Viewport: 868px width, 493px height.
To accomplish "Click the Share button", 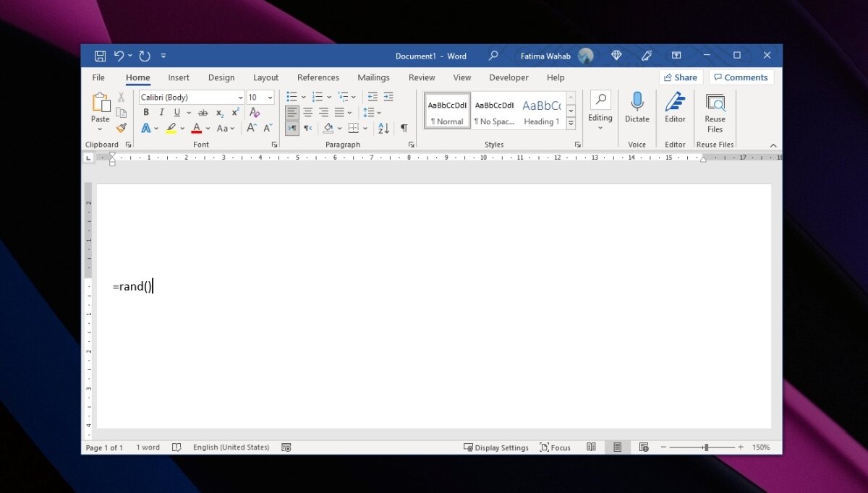I will (x=680, y=77).
